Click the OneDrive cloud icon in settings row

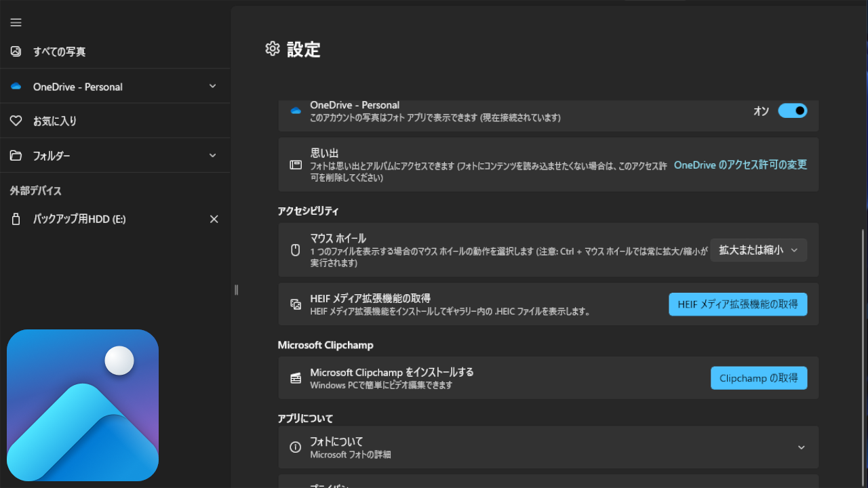click(x=296, y=110)
